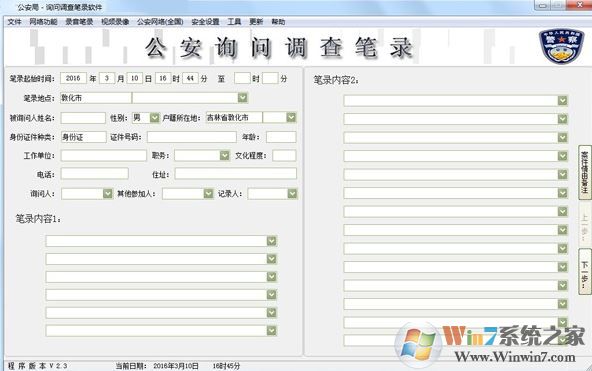Image resolution: width=592 pixels, height=371 pixels.
Task: Open the 文件 menu
Action: point(14,22)
